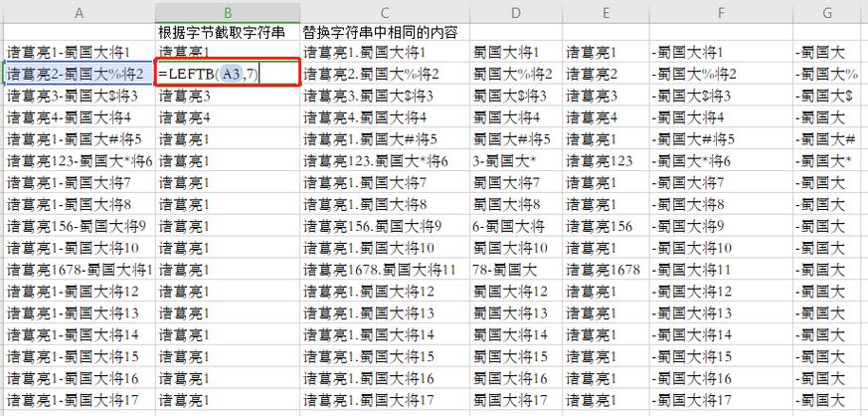Select column E cell 诸葛亮156

point(606,226)
